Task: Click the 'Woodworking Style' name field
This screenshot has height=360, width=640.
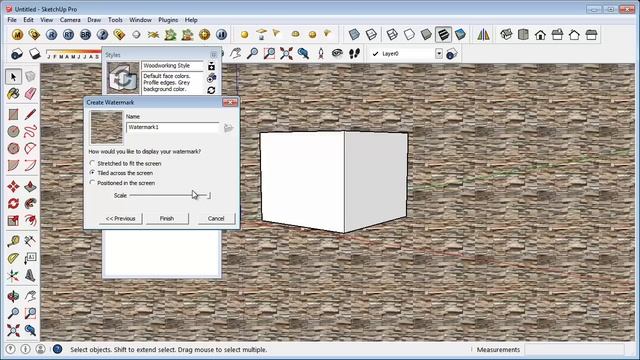Action: (x=172, y=66)
